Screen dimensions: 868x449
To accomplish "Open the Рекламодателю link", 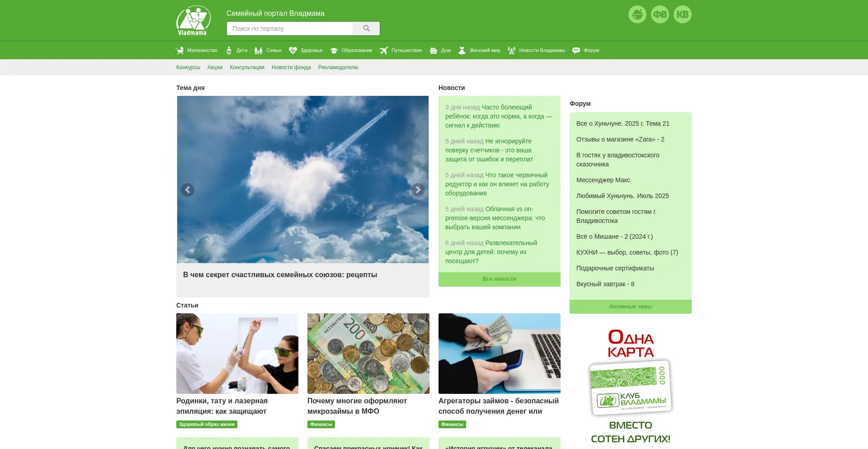I will pos(338,67).
